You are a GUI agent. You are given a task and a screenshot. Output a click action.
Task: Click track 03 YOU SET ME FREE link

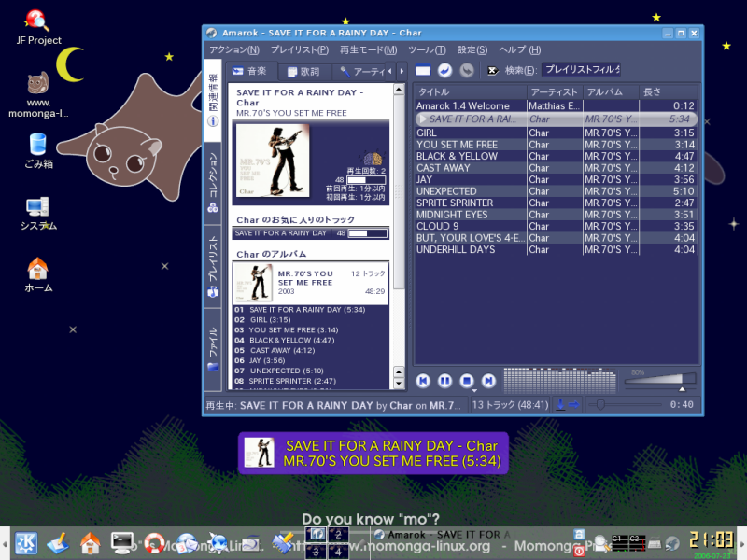(293, 330)
